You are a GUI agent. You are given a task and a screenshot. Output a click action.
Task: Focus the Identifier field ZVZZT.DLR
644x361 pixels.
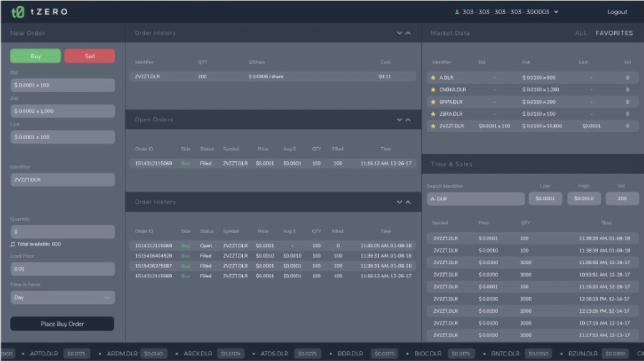(62, 180)
